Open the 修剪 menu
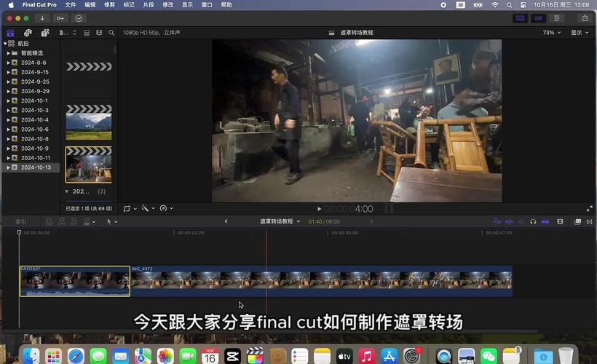Viewport: 597px width, 364px height. click(x=109, y=5)
